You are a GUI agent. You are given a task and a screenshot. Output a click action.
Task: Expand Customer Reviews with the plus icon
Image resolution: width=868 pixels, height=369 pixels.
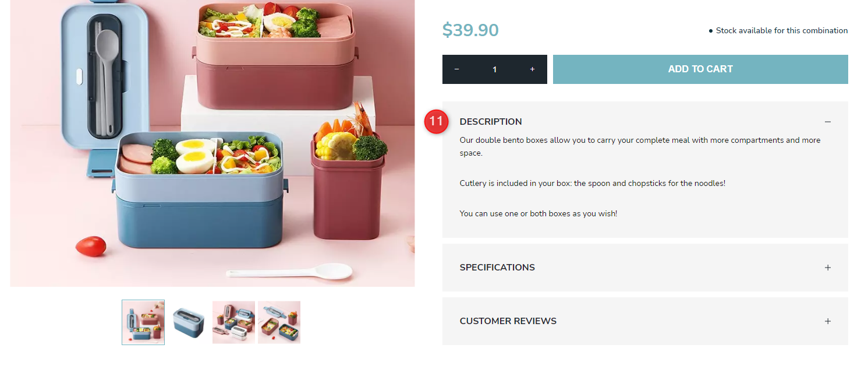(828, 321)
